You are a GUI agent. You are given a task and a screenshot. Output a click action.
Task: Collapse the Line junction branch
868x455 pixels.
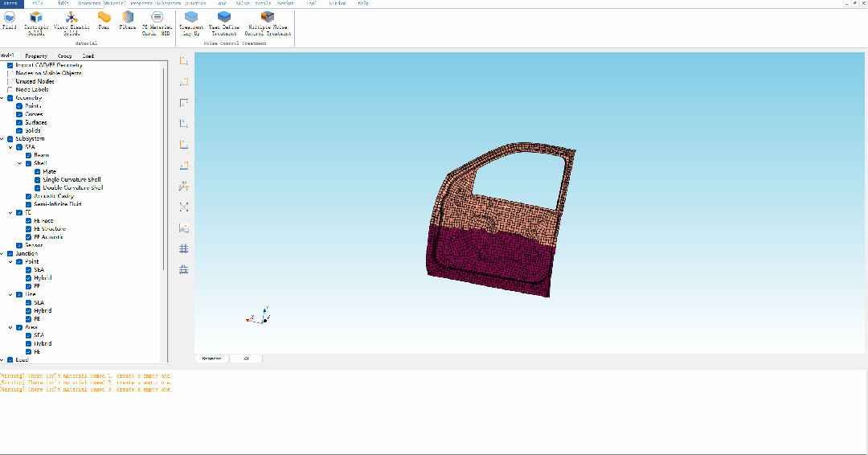pos(10,294)
